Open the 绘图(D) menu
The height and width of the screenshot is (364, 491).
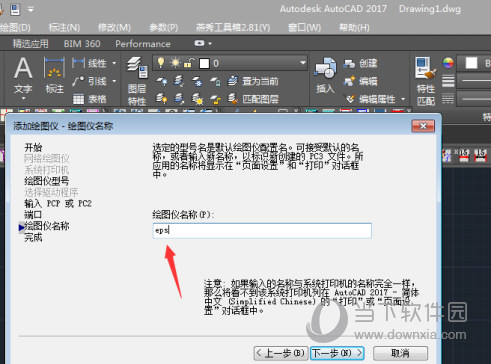(15, 27)
